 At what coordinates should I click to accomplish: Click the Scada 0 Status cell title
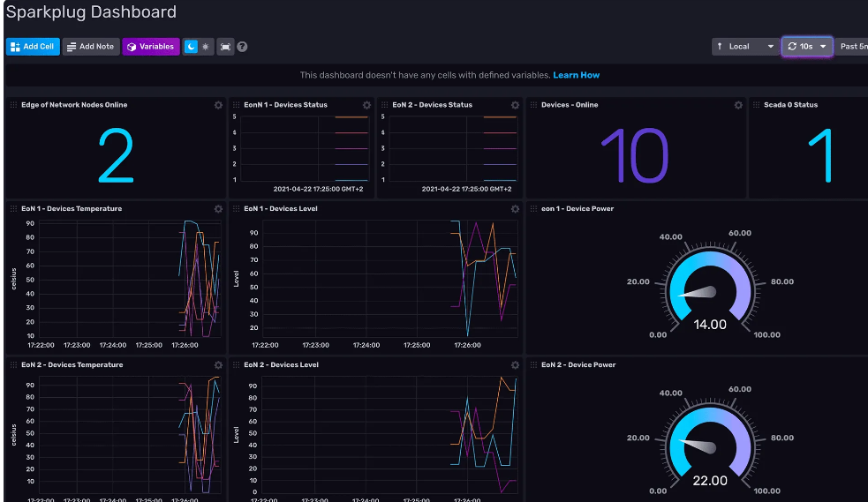(790, 104)
